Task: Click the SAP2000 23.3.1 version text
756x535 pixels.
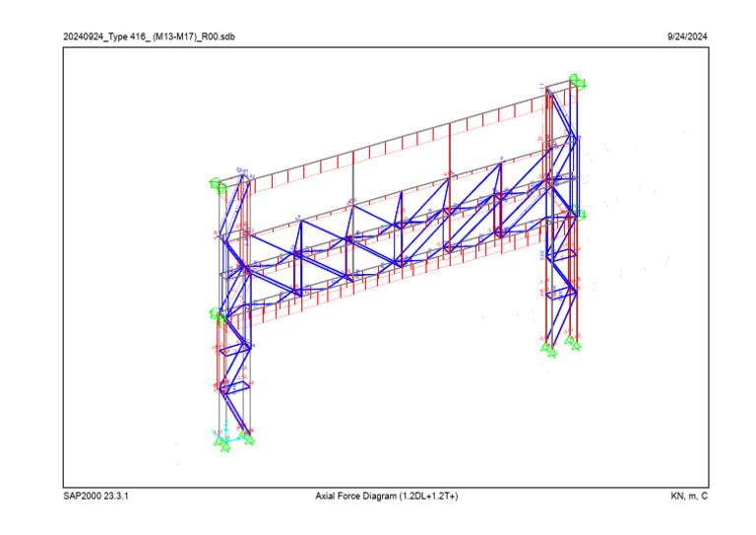Action: (95, 496)
